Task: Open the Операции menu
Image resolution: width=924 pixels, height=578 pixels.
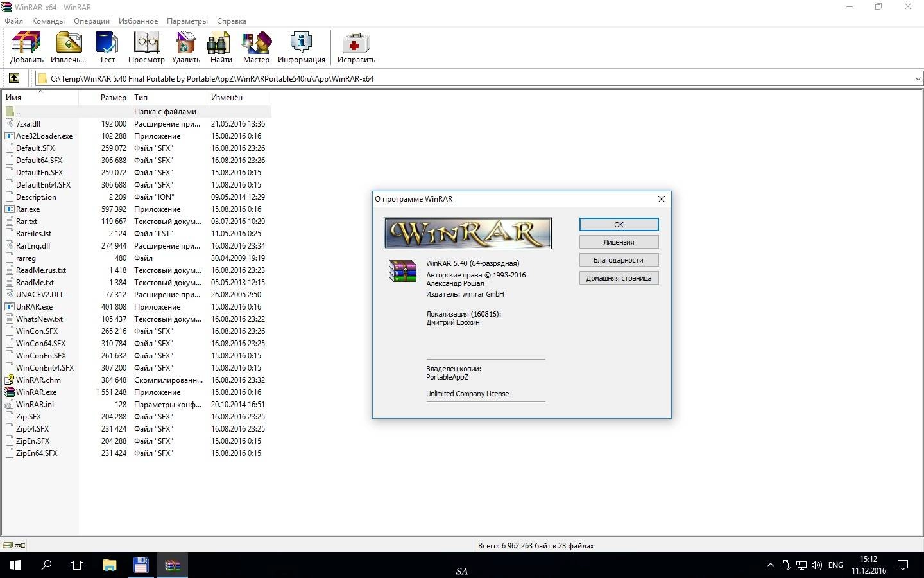Action: (x=92, y=21)
